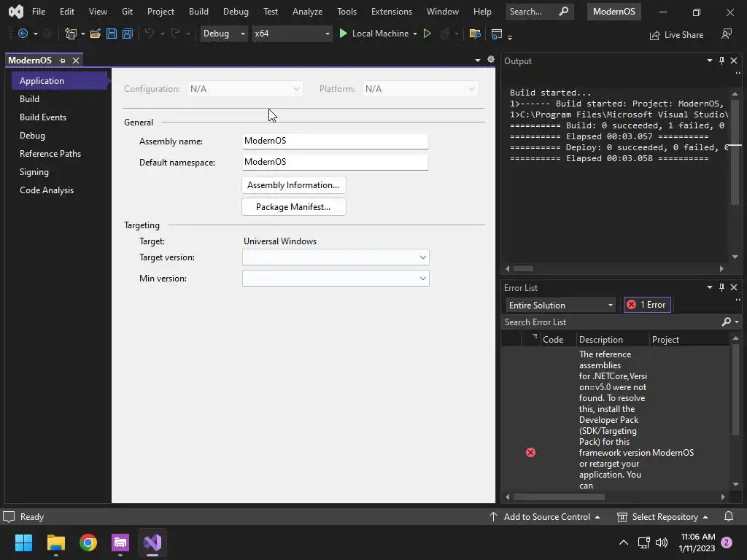Click the notifications bell in status bar
The width and height of the screenshot is (747, 560).
(729, 517)
